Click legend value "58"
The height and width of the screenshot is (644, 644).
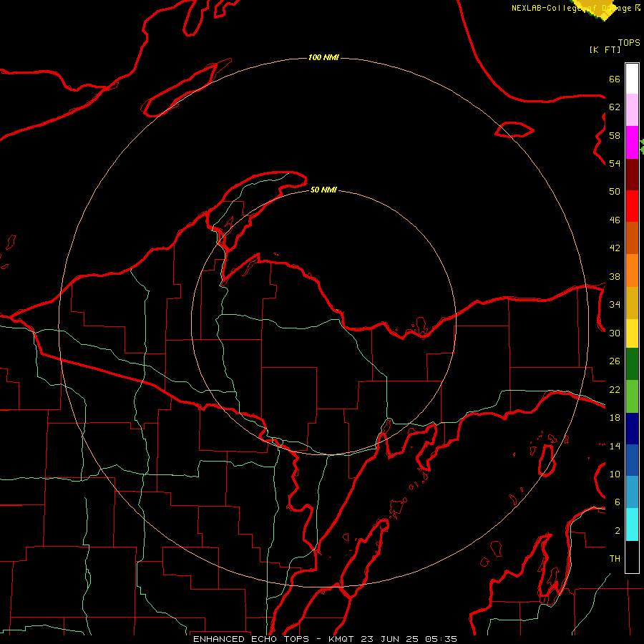pyautogui.click(x=615, y=135)
